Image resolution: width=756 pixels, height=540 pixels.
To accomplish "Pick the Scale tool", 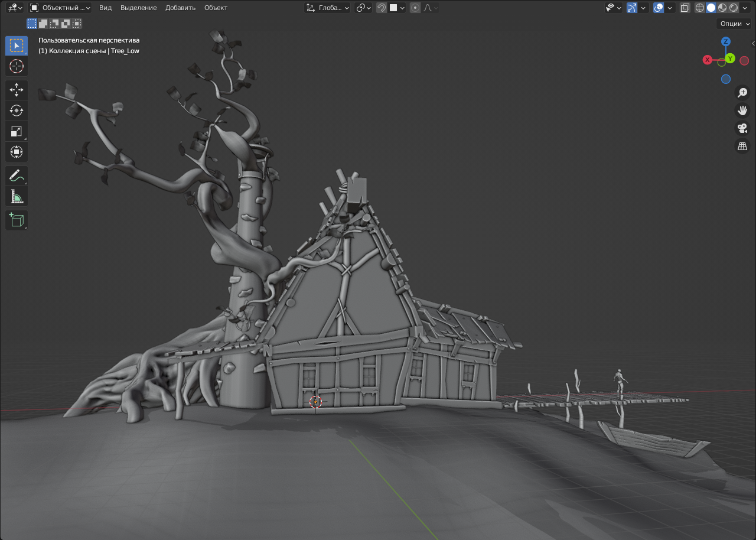I will 17,131.
